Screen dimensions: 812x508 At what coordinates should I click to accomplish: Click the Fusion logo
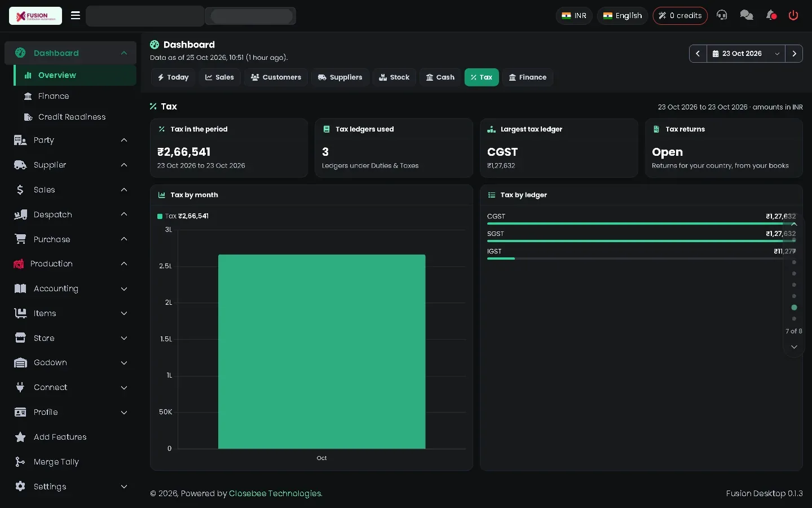(x=36, y=16)
